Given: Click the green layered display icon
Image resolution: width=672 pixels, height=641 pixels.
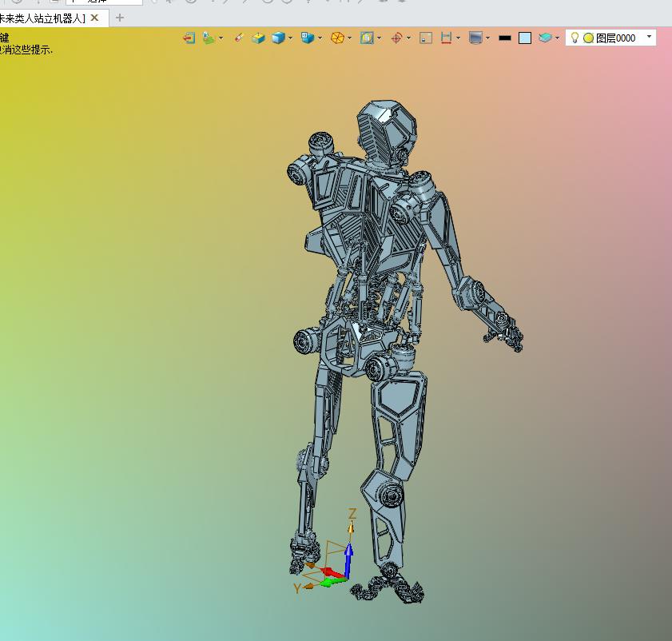Looking at the screenshot, I should pyautogui.click(x=209, y=38).
